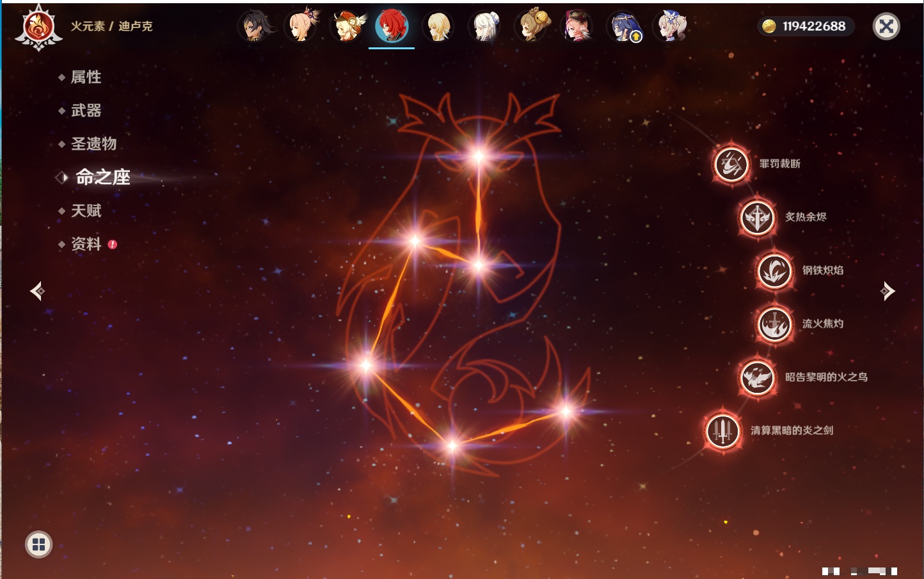Switch to the Yoimiya character portrait

pyautogui.click(x=302, y=27)
